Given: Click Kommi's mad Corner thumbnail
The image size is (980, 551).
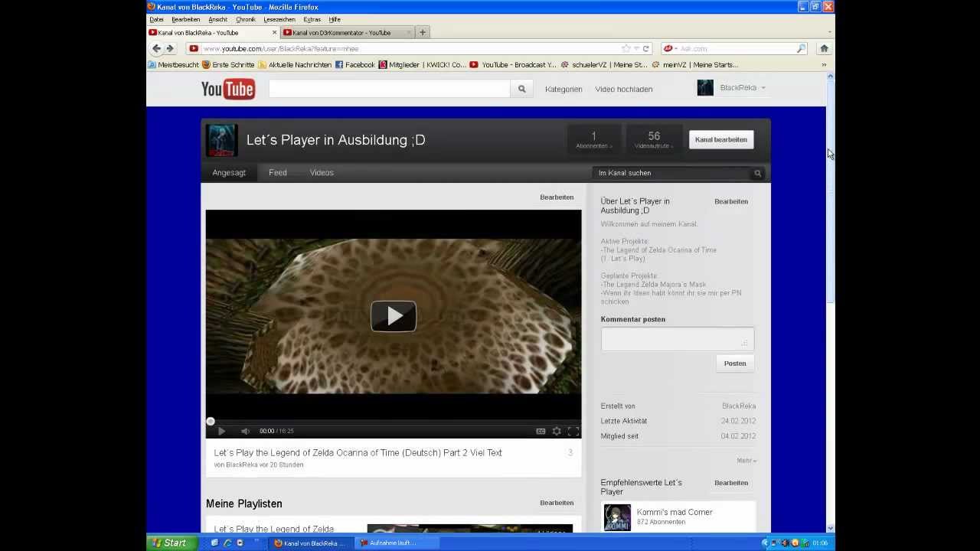Looking at the screenshot, I should [x=617, y=517].
